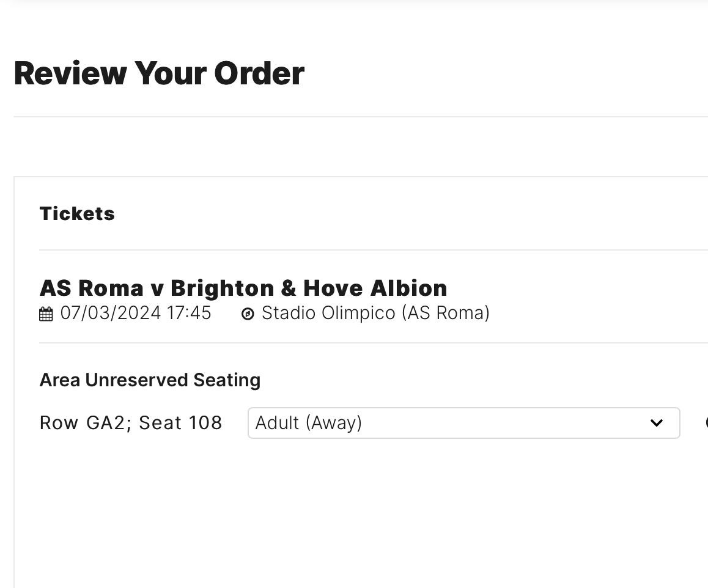
Task: Select the Adult (Away) text in the combo box
Action: [309, 423]
